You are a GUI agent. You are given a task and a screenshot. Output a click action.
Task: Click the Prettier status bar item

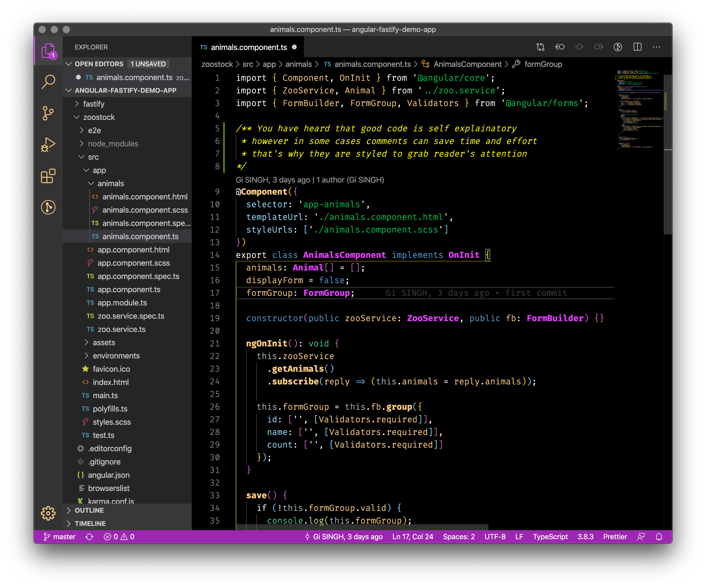pos(615,536)
